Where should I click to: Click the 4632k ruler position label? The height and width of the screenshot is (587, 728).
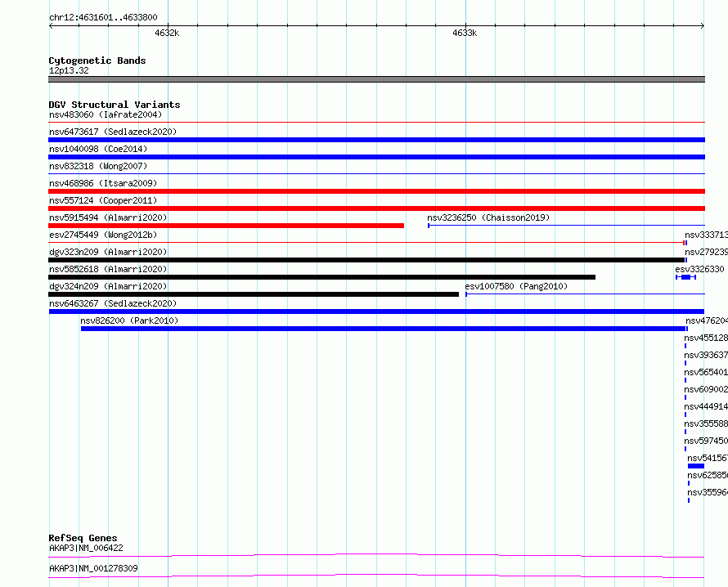pyautogui.click(x=167, y=33)
